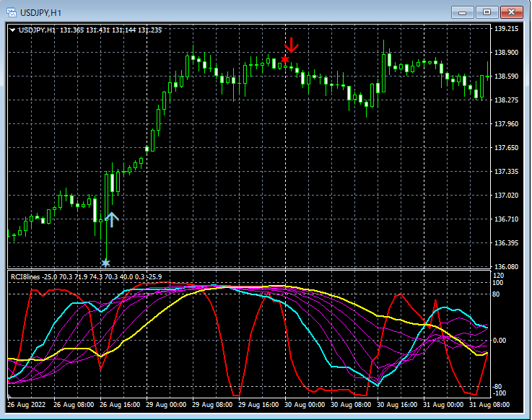This screenshot has width=532, height=420.
Task: Close the USDJPY,H1 chart window
Action: coord(512,12)
